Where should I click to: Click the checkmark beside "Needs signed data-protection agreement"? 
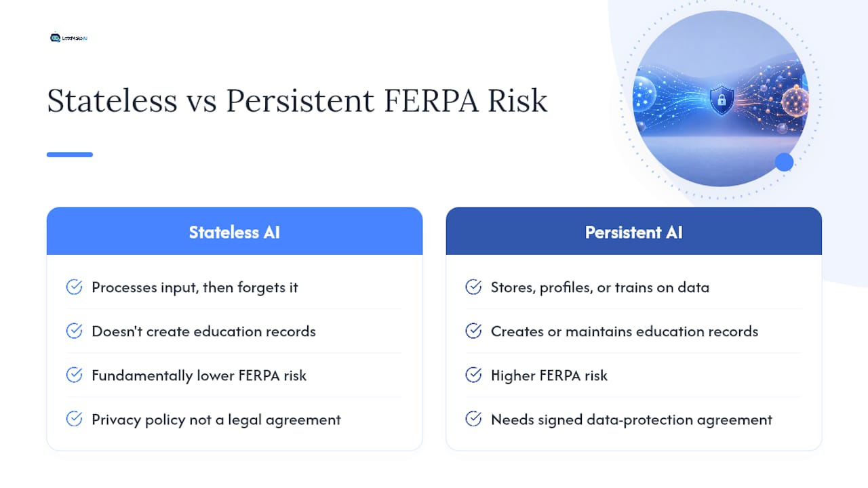pyautogui.click(x=473, y=420)
